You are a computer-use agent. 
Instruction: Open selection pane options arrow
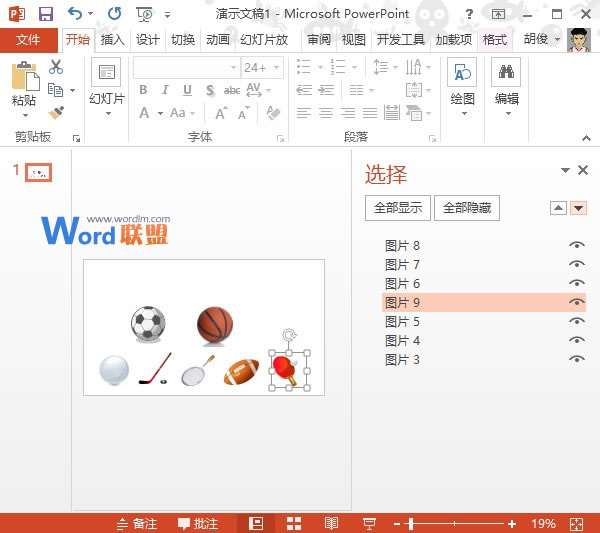point(565,170)
